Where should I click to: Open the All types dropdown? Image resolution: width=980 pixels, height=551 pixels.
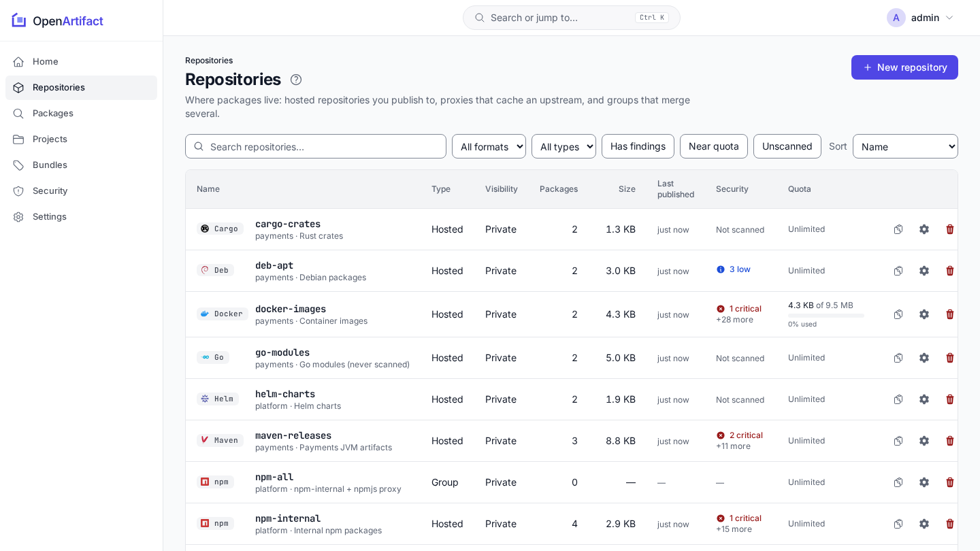click(x=563, y=146)
